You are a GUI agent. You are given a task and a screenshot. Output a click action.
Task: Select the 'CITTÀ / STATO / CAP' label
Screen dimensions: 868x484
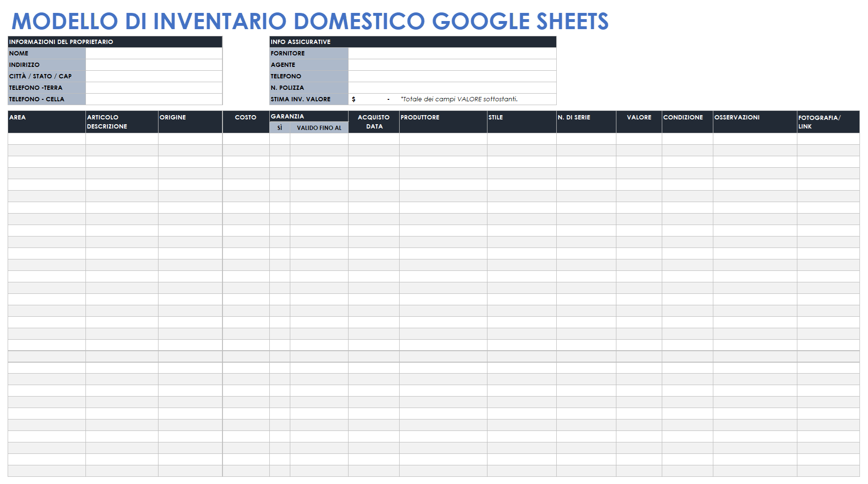[47, 76]
